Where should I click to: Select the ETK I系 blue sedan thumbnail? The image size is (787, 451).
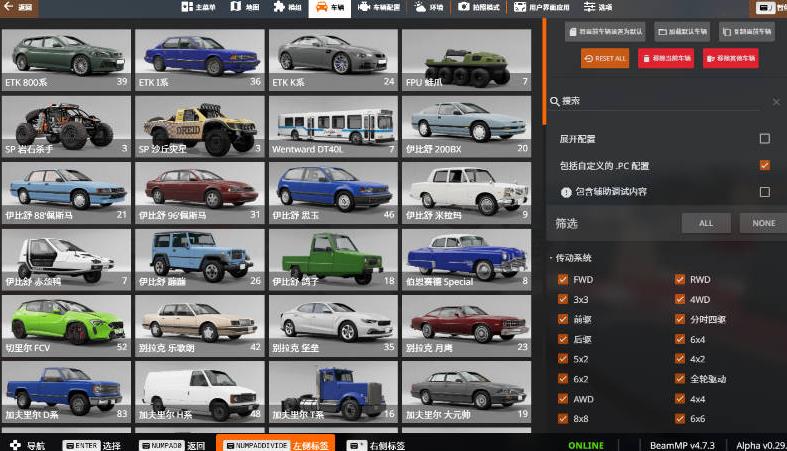pyautogui.click(x=200, y=60)
